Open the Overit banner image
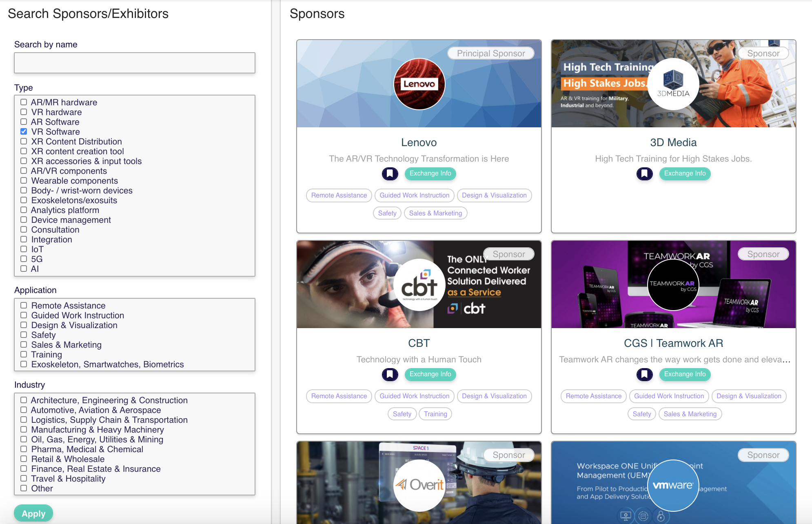This screenshot has width=812, height=524. tap(419, 482)
